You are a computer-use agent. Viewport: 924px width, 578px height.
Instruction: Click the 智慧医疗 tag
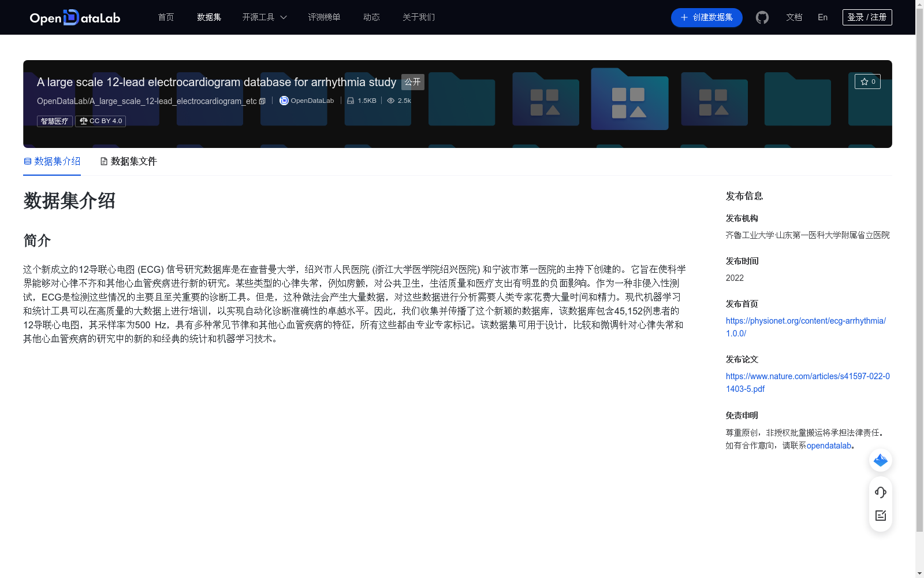[x=55, y=121]
